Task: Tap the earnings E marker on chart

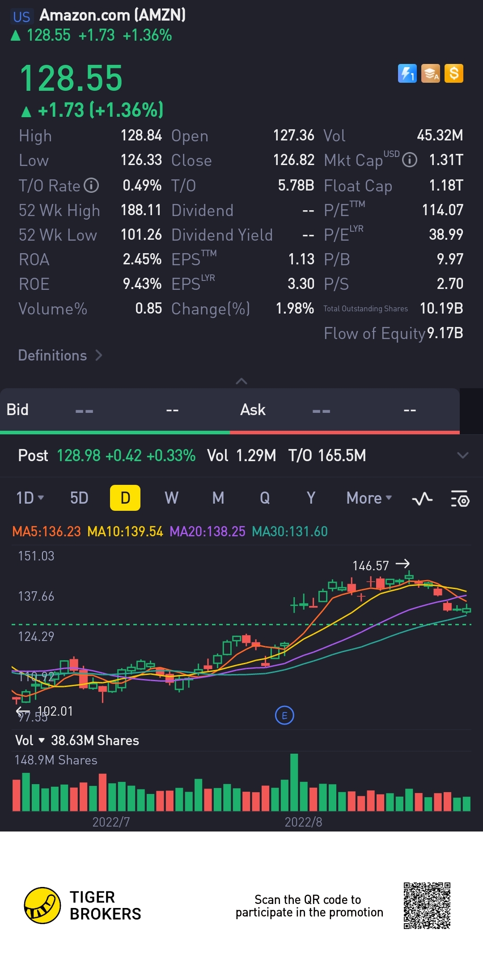Action: 284,716
